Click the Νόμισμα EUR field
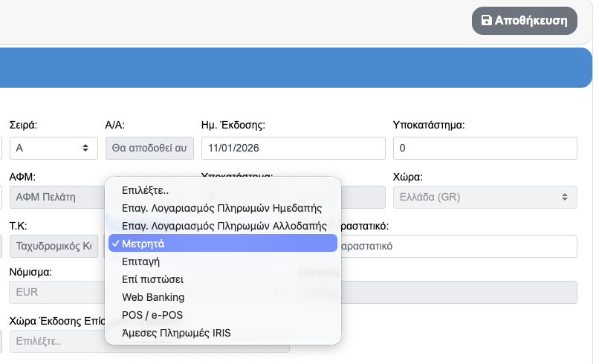 click(57, 292)
